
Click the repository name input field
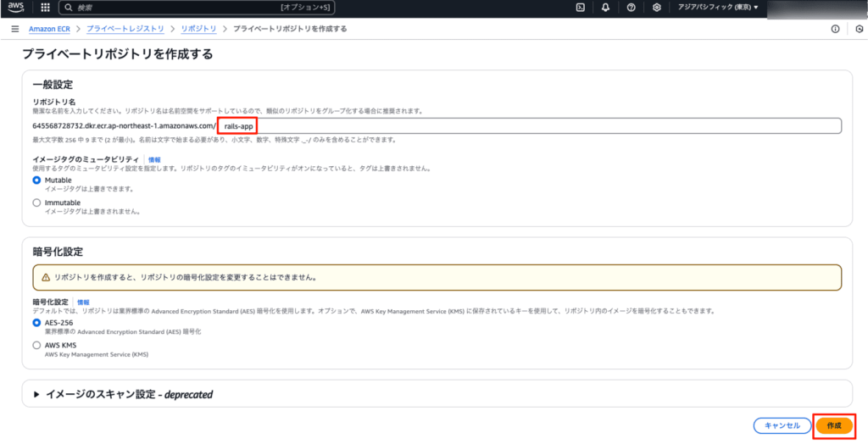click(x=526, y=125)
